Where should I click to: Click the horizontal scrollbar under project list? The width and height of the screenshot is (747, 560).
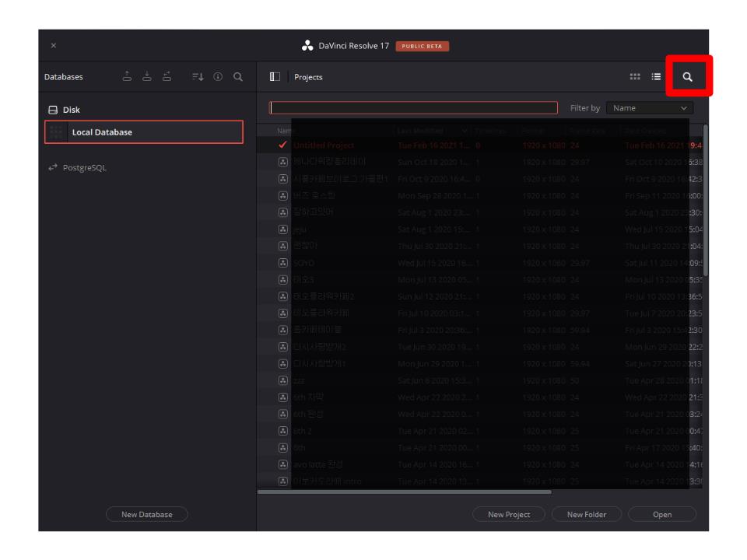pos(405,492)
